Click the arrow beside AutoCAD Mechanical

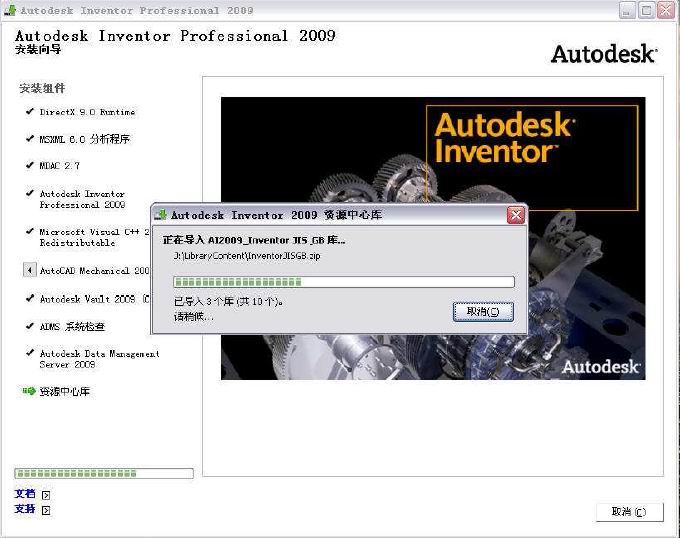pyautogui.click(x=29, y=270)
